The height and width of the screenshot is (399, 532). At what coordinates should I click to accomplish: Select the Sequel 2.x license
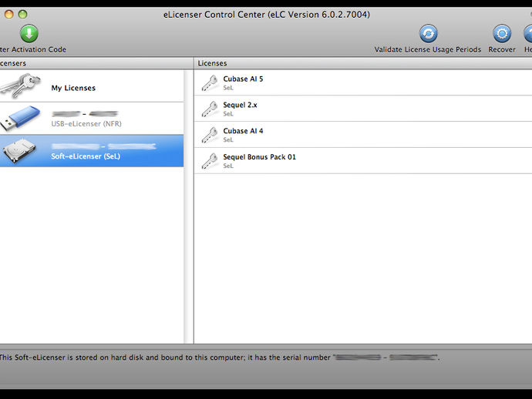(x=363, y=109)
